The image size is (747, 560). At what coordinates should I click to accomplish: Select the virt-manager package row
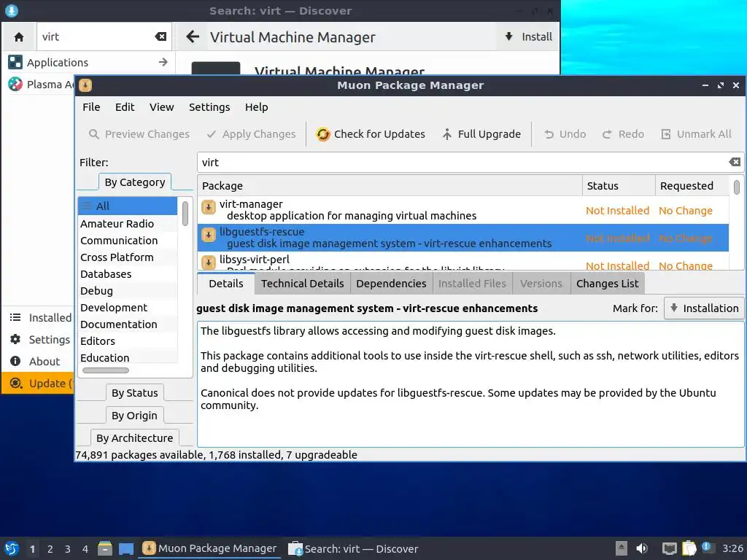coord(463,210)
